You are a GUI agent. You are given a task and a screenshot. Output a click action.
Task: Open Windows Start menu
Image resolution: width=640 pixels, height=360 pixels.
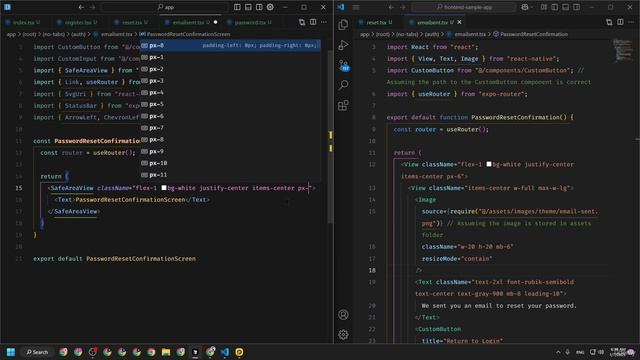(11, 352)
